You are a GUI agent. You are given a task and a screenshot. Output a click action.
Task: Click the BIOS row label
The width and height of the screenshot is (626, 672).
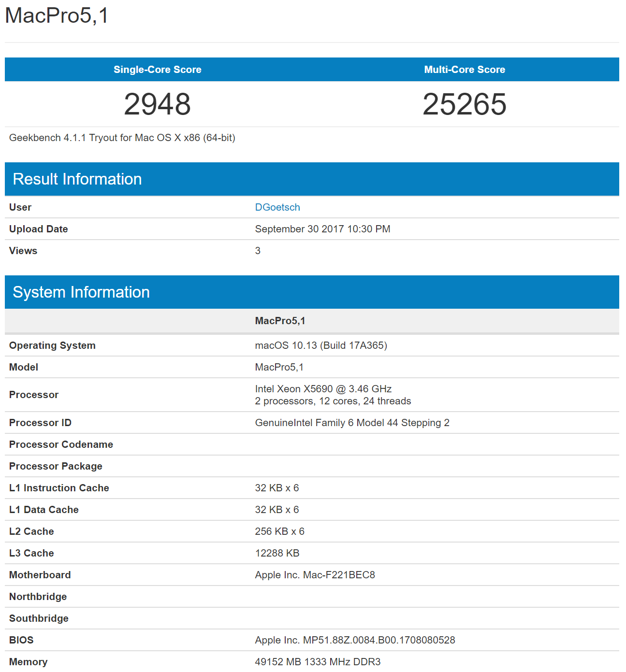coord(21,640)
